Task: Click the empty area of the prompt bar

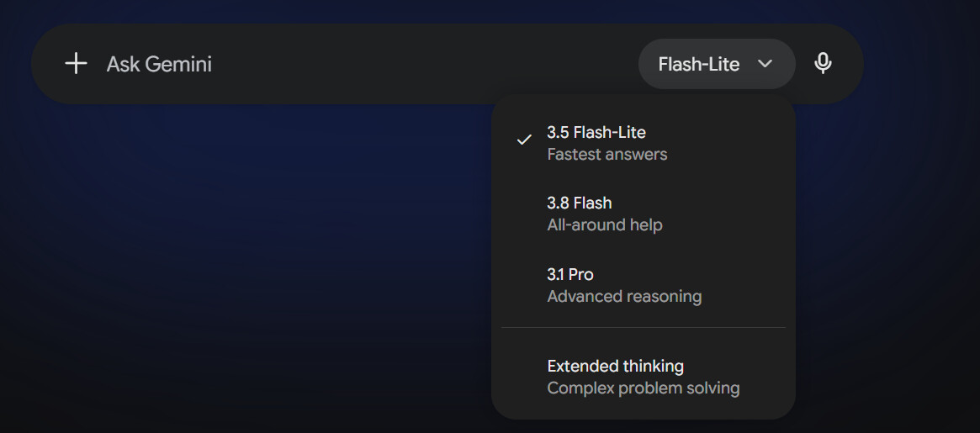Action: tap(425, 64)
